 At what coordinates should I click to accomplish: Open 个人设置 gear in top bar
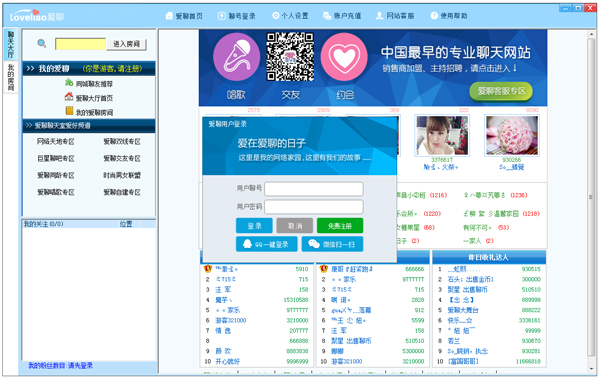coord(290,16)
